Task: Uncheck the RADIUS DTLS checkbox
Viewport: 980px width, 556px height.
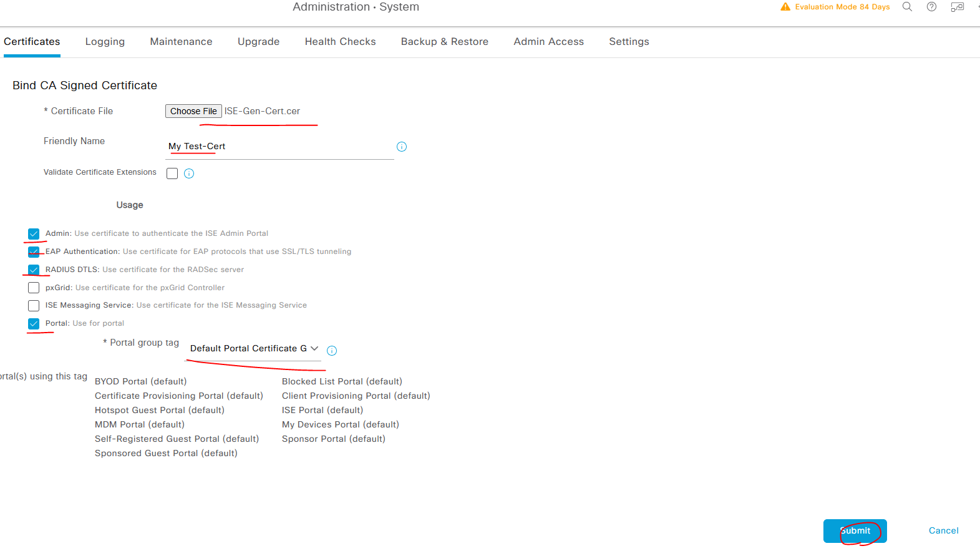Action: click(x=34, y=270)
